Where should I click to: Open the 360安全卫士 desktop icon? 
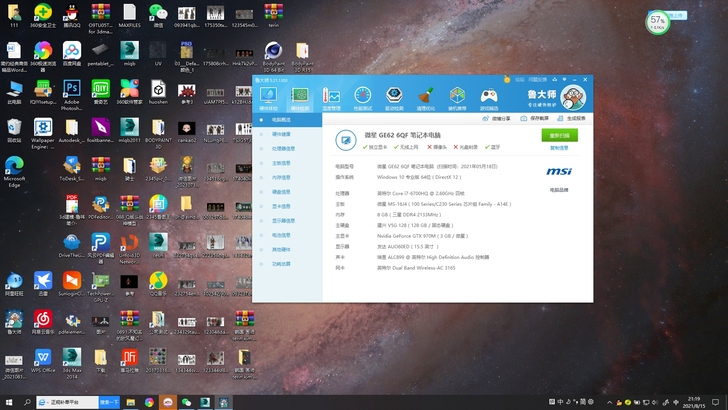[x=43, y=15]
